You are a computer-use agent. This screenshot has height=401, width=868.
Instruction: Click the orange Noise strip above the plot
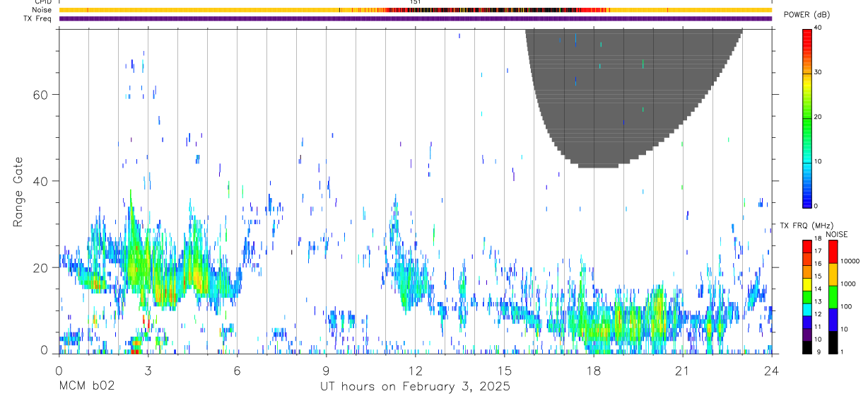click(416, 10)
